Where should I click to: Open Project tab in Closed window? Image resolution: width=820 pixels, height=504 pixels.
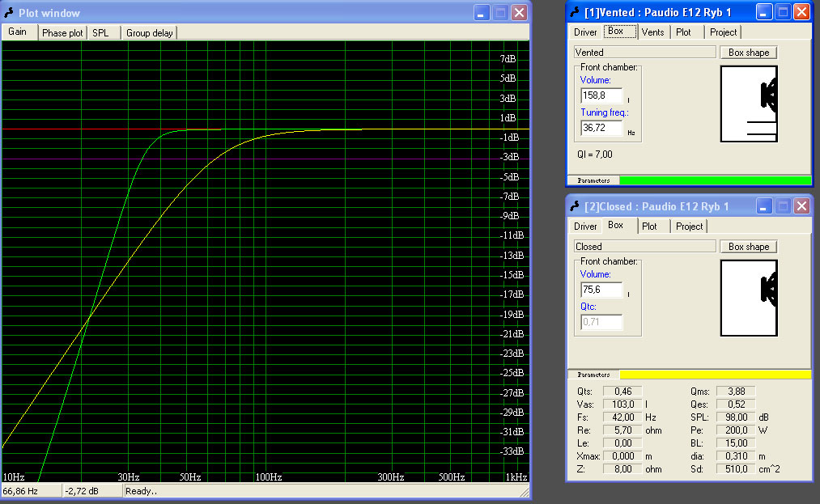pyautogui.click(x=689, y=227)
